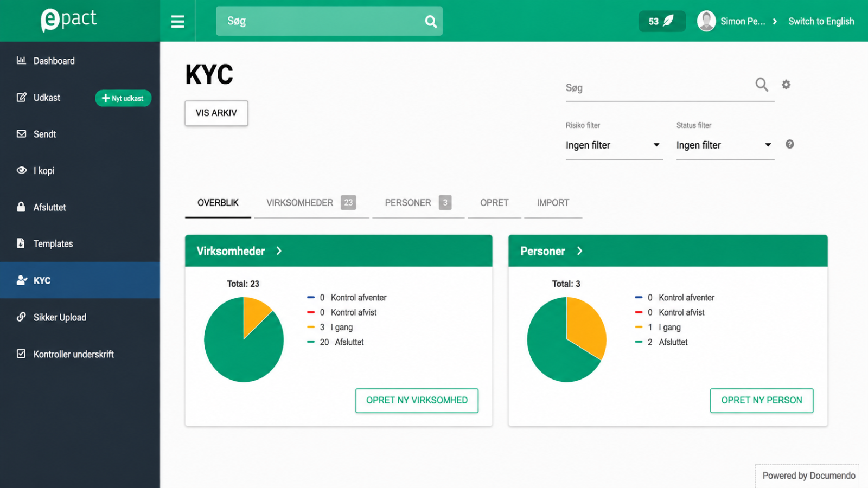Switch to the IMPORT tab
This screenshot has width=868, height=488.
tap(553, 203)
